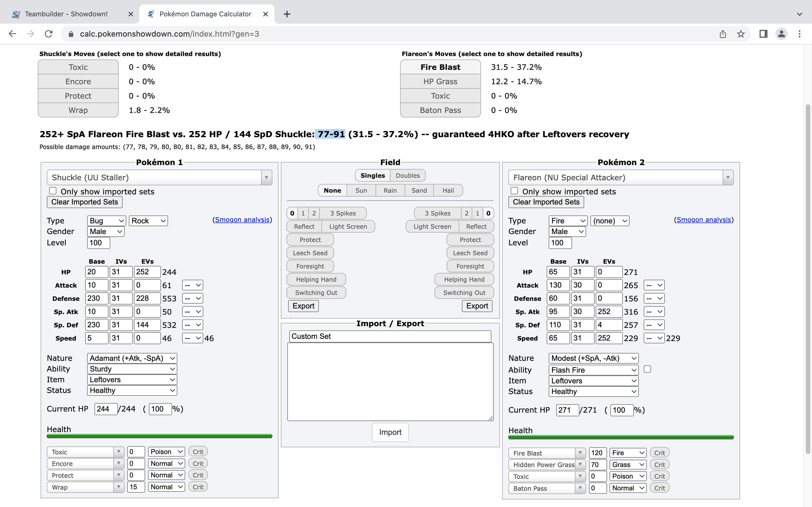Open Shuckle's Nature dropdown
Screen dimensions: 812x507
coord(132,358)
